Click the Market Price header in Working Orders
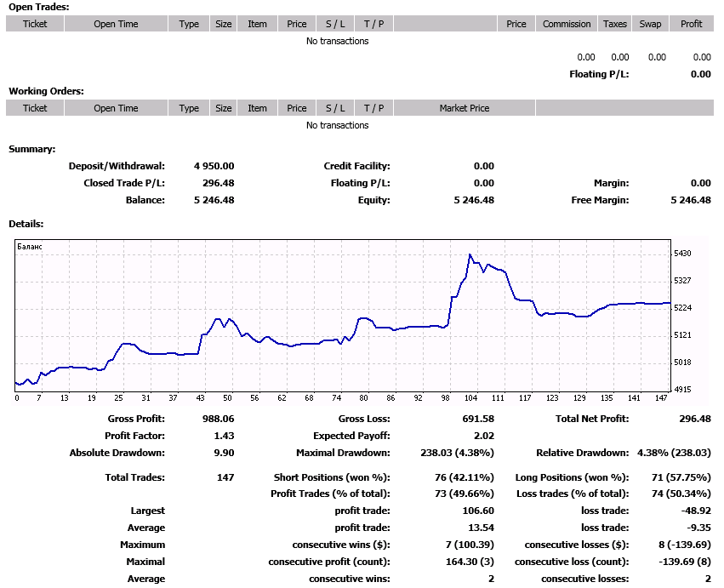 [x=465, y=108]
